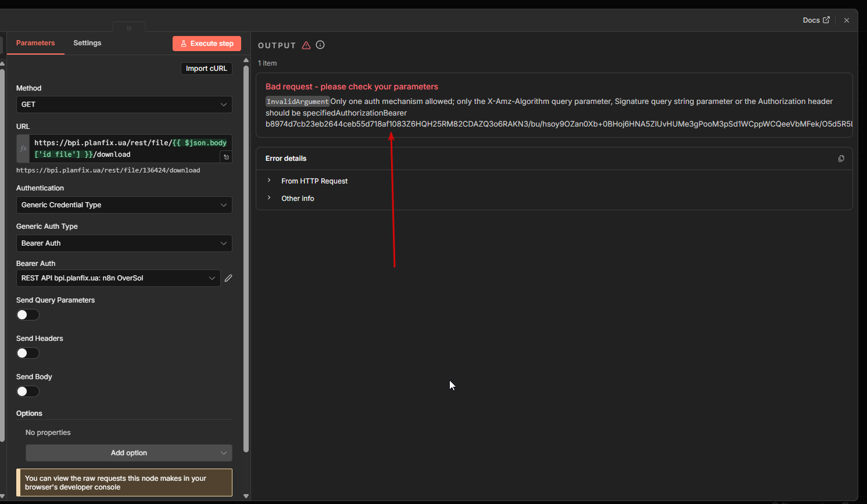This screenshot has width=867, height=504.
Task: Open the Generic Auth Type dropdown
Action: (124, 243)
